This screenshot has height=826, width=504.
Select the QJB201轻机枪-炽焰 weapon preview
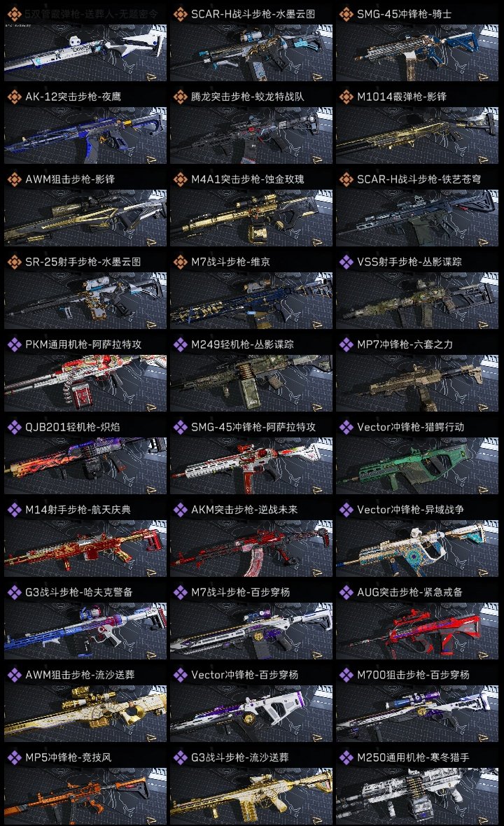point(85,465)
